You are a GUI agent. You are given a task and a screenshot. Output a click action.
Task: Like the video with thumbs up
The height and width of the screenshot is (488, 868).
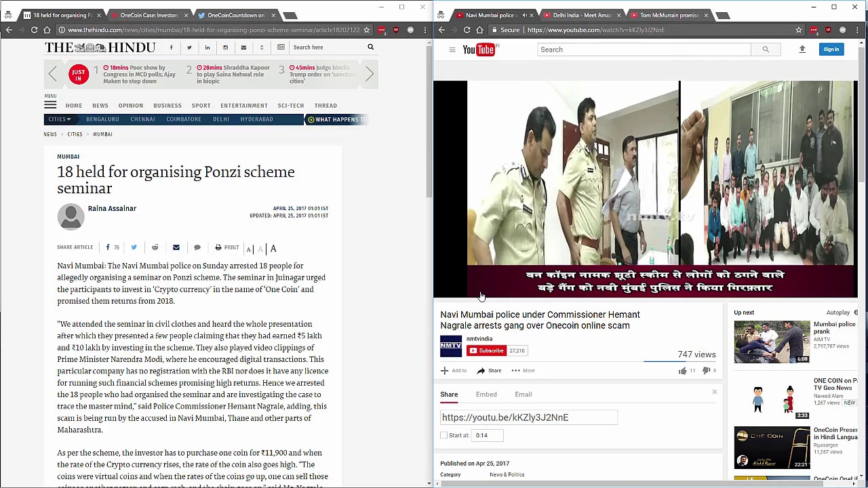pyautogui.click(x=682, y=371)
